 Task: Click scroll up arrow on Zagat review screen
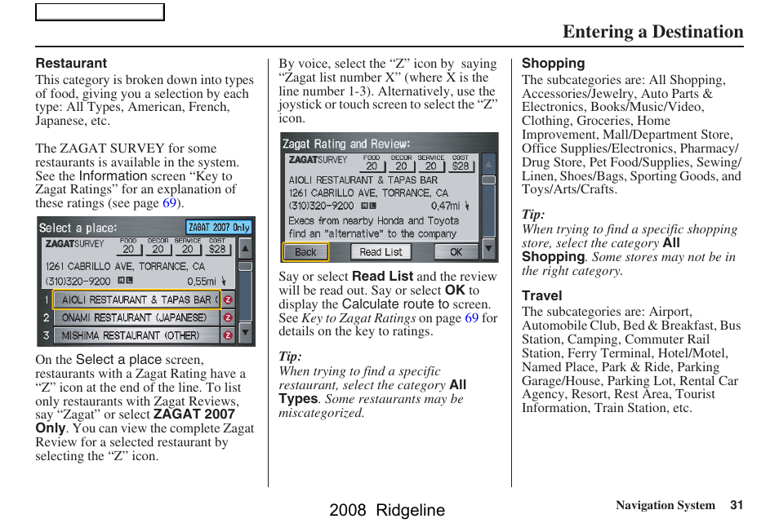coord(489,164)
